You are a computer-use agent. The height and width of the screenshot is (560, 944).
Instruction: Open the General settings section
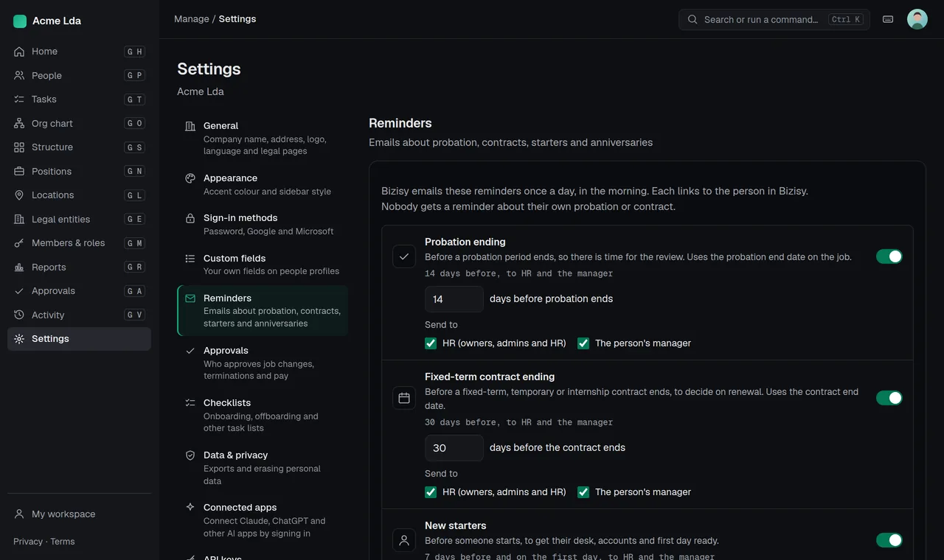coord(263,138)
